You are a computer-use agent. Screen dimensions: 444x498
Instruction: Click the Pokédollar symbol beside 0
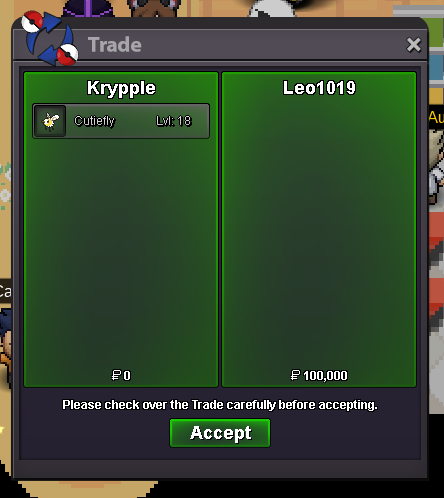point(116,375)
